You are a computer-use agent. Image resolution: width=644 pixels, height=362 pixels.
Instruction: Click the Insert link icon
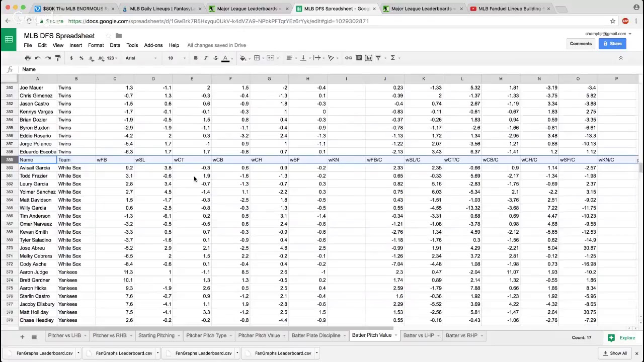pyautogui.click(x=348, y=58)
